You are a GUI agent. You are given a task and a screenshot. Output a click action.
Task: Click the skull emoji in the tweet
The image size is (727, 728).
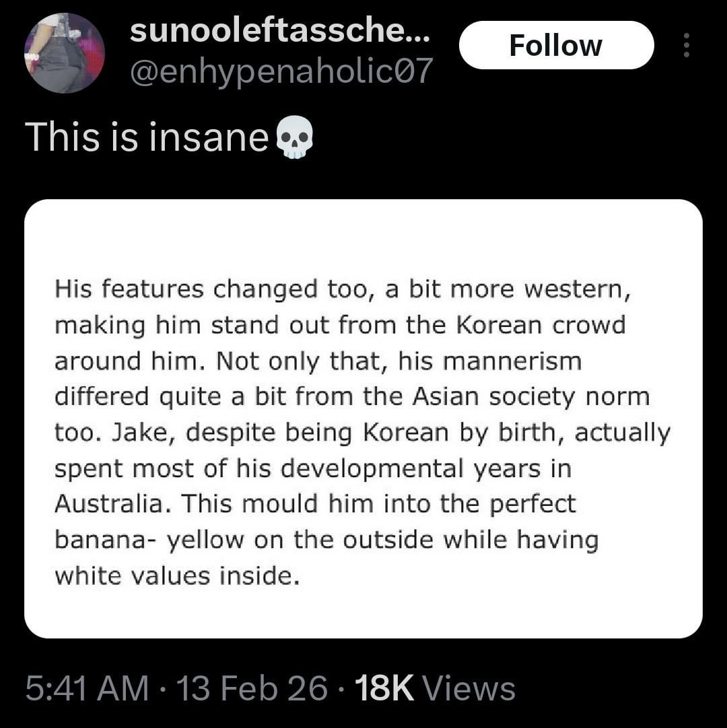[x=295, y=137]
